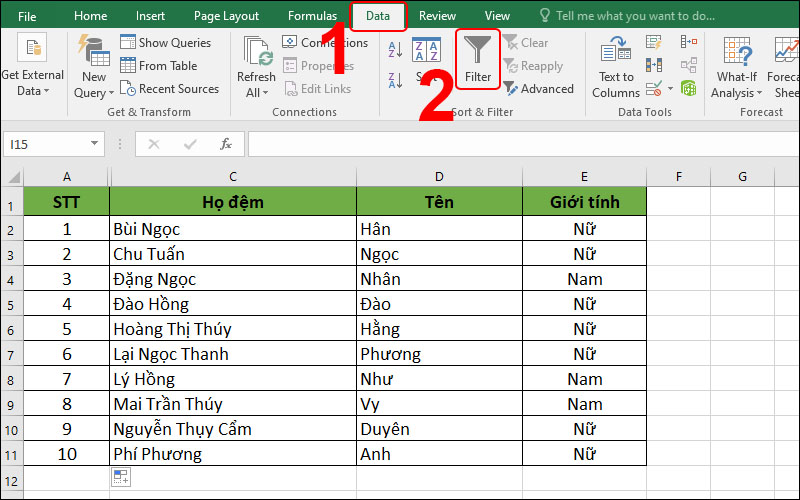Select cell 'Bùi Ngọc'
800x500 pixels.
pos(233,229)
